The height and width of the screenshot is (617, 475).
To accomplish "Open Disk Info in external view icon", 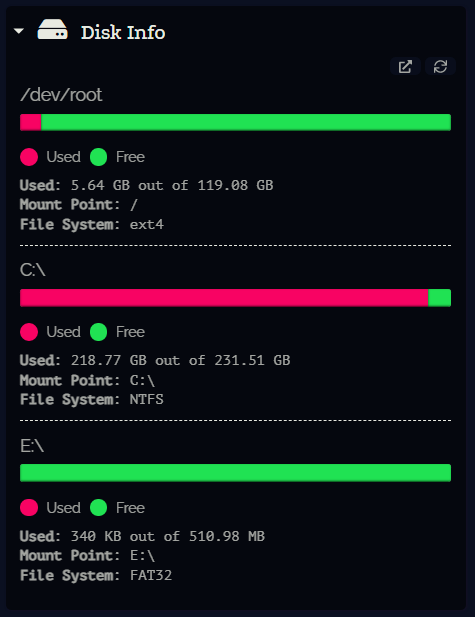I will click(x=405, y=66).
